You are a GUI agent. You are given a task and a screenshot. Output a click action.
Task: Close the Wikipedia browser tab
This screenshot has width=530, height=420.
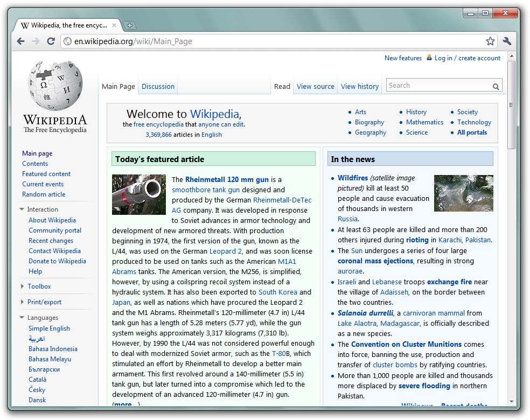pyautogui.click(x=114, y=25)
